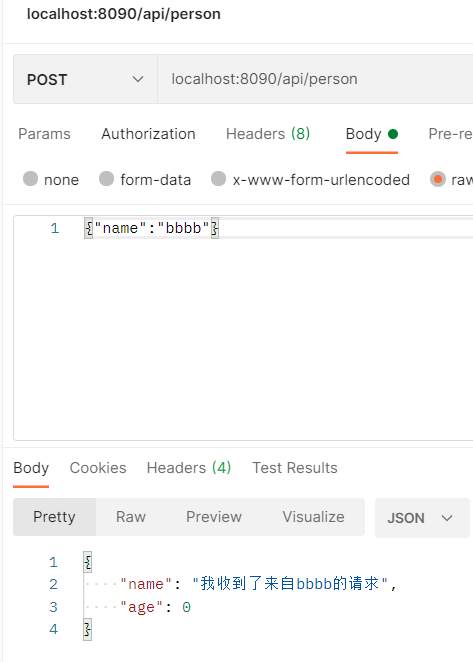473x662 pixels.
Task: Switch response view to Pretty
Action: click(54, 517)
